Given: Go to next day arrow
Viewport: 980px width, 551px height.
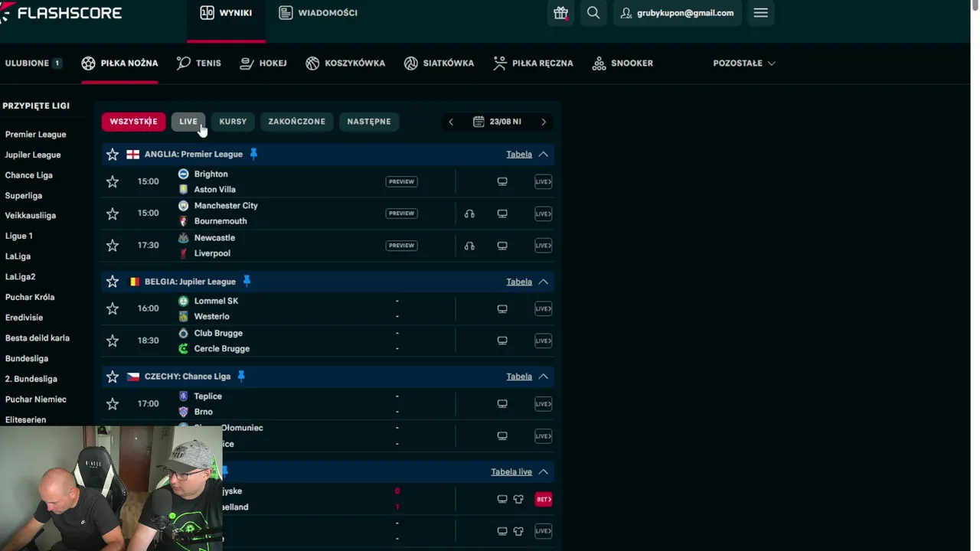Looking at the screenshot, I should [544, 122].
